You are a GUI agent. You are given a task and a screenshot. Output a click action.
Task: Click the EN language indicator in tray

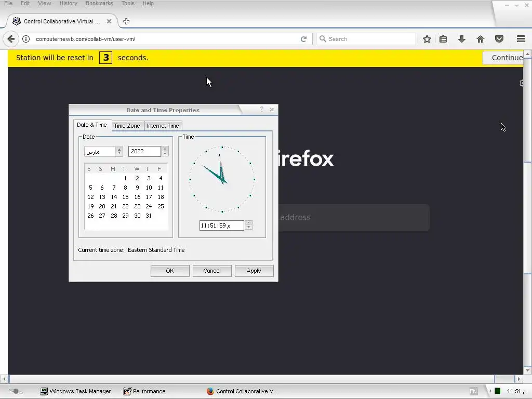click(x=473, y=392)
